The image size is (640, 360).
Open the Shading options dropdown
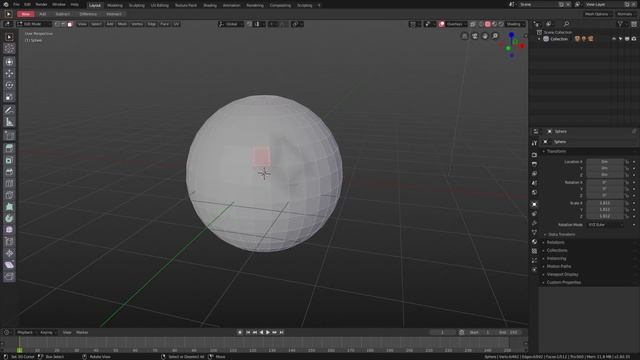coord(516,24)
